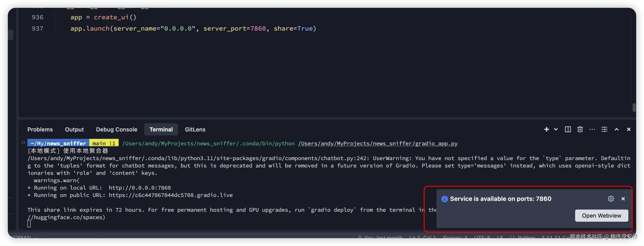
Task: Switch to the Output tab
Action: tap(74, 130)
